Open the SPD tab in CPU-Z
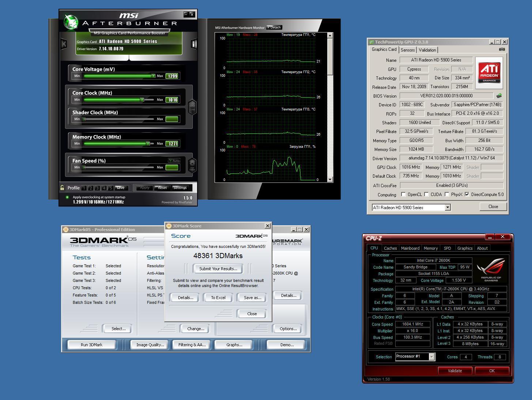The width and height of the screenshot is (532, 400). pos(447,248)
